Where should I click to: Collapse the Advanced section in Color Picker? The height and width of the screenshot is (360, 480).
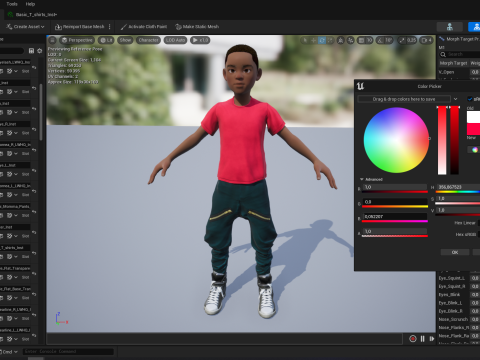click(362, 179)
